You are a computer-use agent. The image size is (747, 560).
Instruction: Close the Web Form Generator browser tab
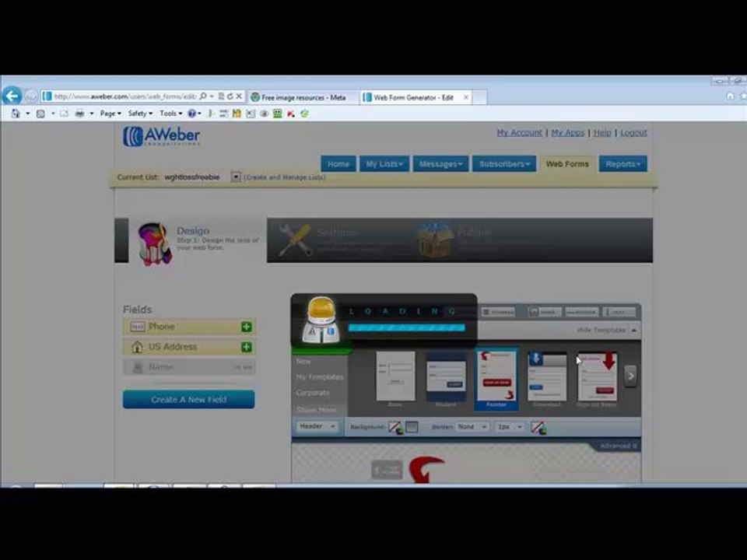[x=466, y=97]
